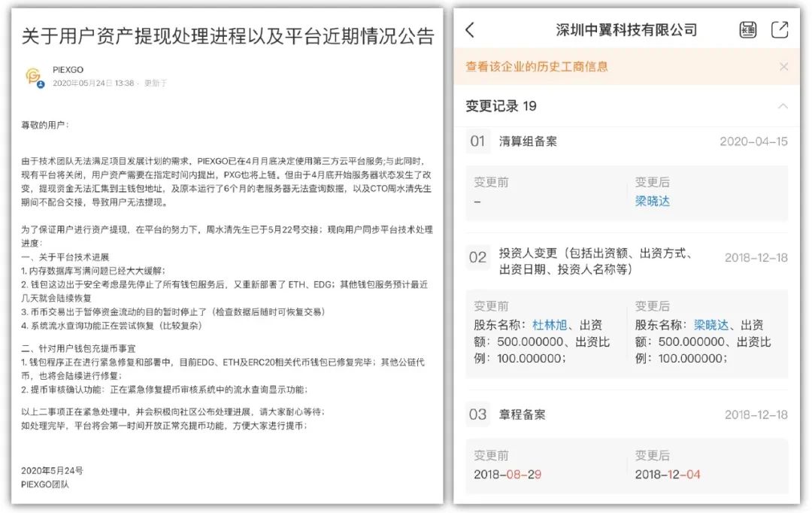Open 梁晓达 link under 清算组备案 record
The width and height of the screenshot is (812, 513).
click(x=653, y=201)
